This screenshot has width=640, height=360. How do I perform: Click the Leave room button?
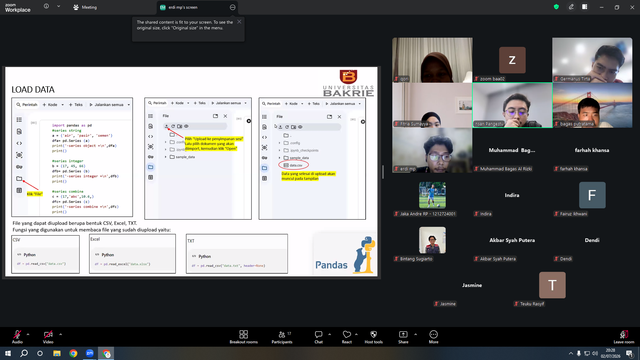point(624,337)
